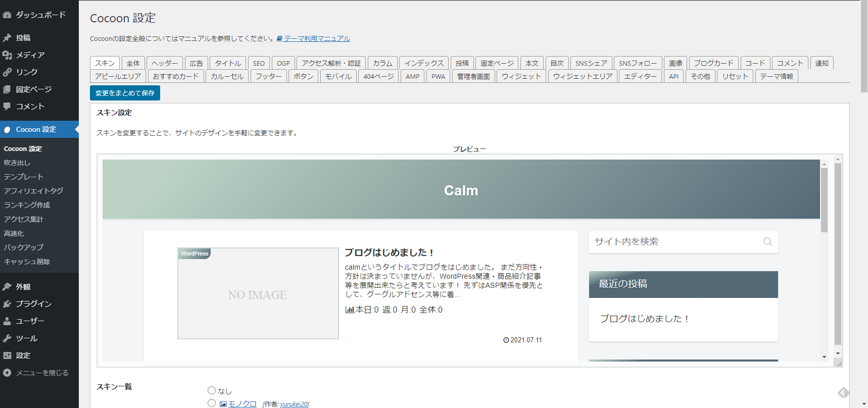Screen dimensions: 868x408
Task: Click the wrench icon for Tools
Action: point(7,338)
